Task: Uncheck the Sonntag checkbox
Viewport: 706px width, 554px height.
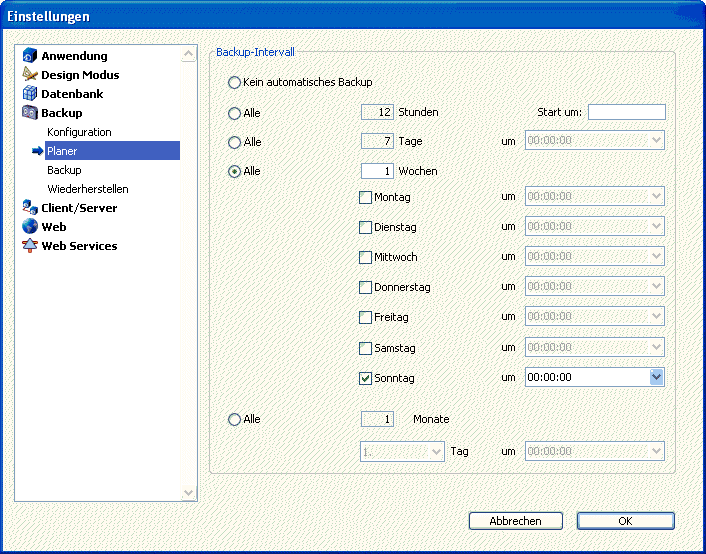Action: [365, 378]
